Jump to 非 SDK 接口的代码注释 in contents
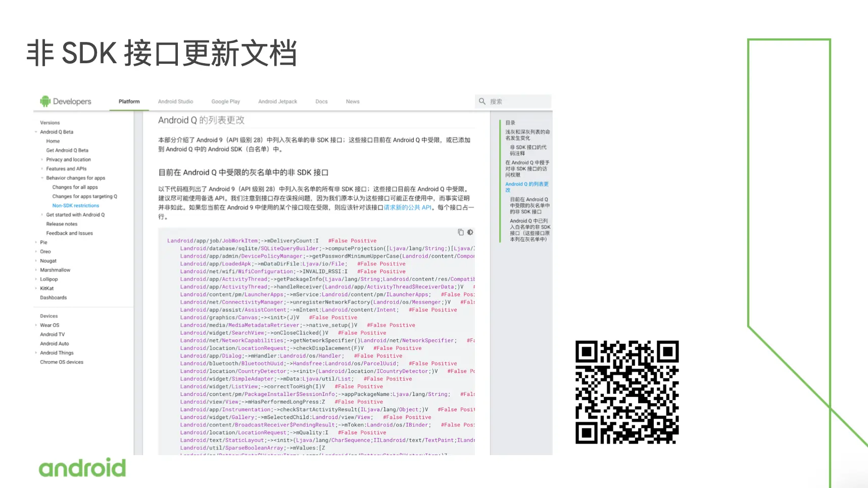868x488 pixels. pyautogui.click(x=528, y=150)
